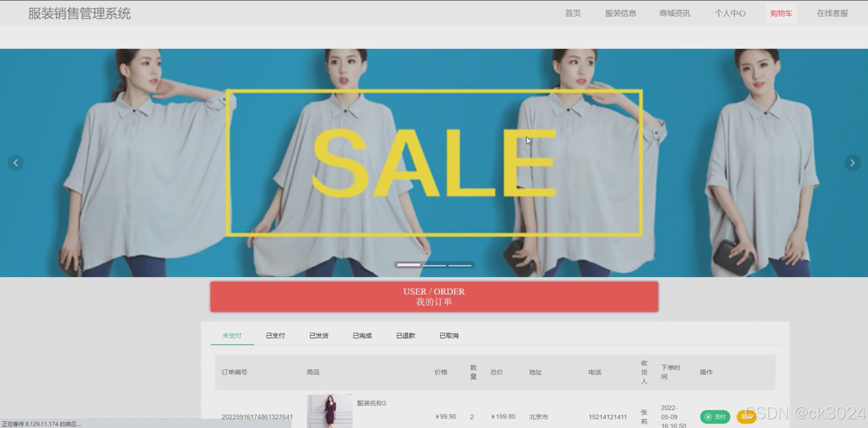The width and height of the screenshot is (868, 428).
Task: Select the first carousel indicator bar
Action: click(x=408, y=265)
